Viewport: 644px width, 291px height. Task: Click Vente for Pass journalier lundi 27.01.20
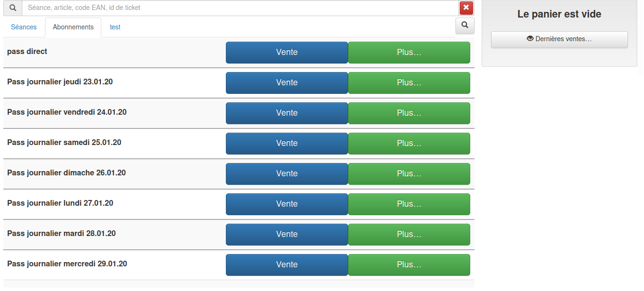click(287, 204)
